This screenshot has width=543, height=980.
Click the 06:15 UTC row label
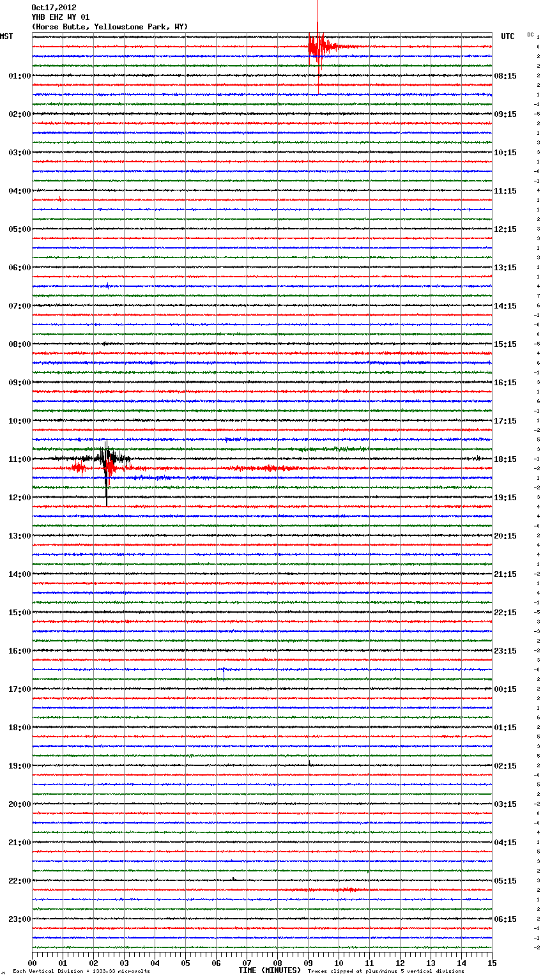505,919
